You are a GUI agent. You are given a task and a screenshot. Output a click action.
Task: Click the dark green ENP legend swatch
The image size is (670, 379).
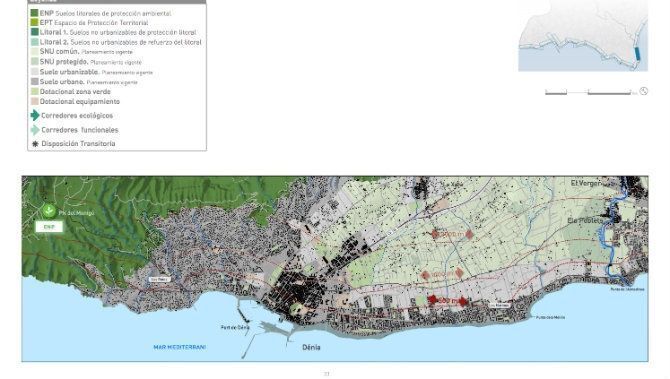pyautogui.click(x=35, y=13)
